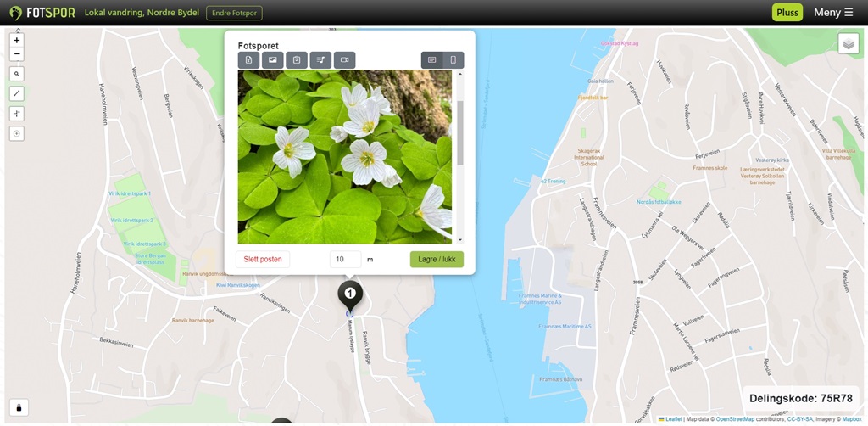Click the popup scrollbar up arrow
Viewport: 868px width, 426px height.
click(460, 74)
